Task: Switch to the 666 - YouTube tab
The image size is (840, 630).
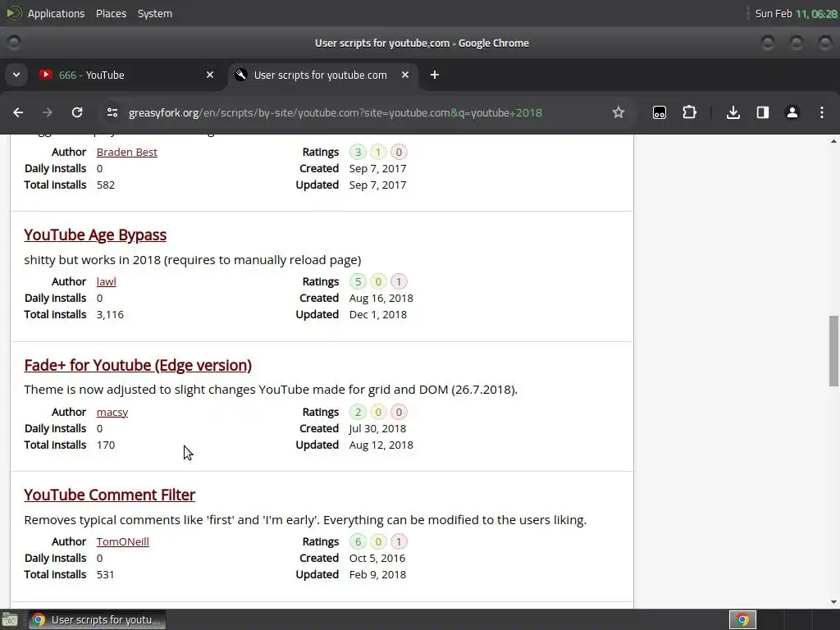Action: coord(126,75)
